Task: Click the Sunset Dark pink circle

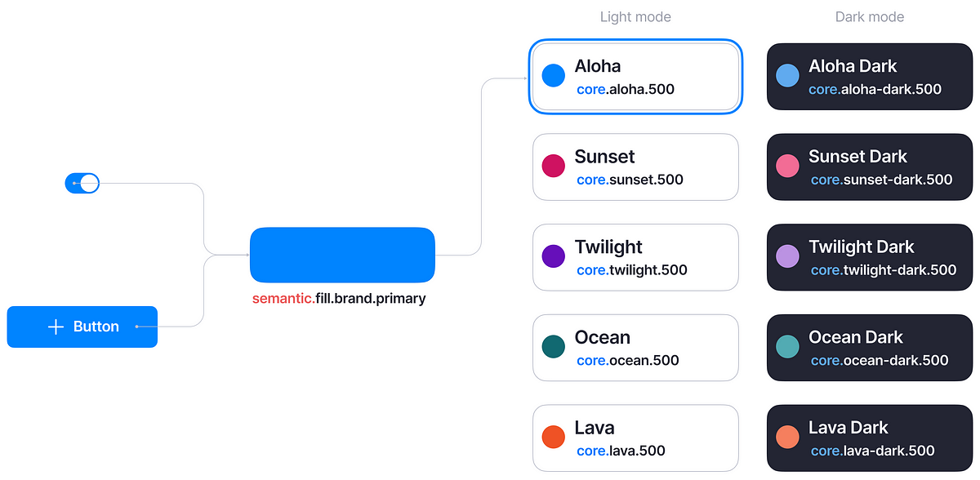Action: pyautogui.click(x=787, y=167)
